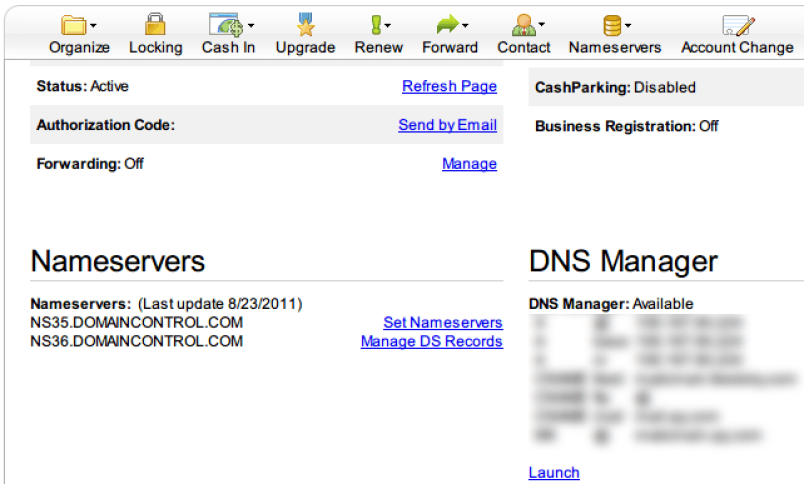Click the green Forward arrow icon
Screen dimensions: 804x484
point(446,25)
